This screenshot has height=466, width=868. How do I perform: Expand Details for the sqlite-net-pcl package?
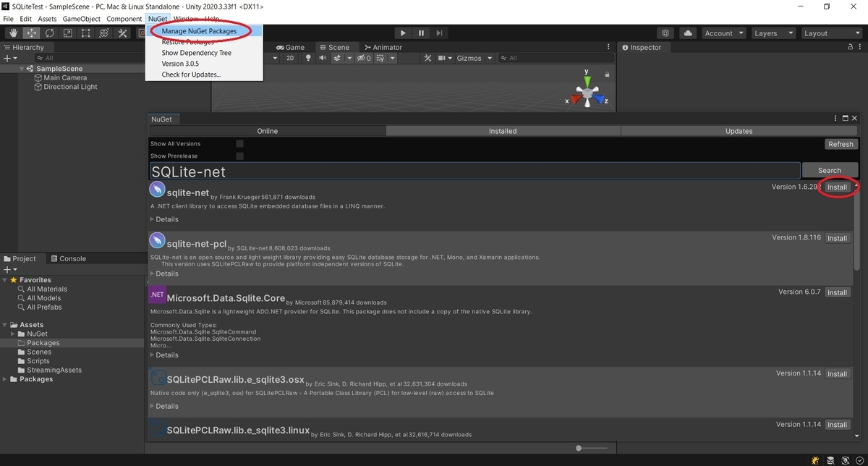[166, 274]
